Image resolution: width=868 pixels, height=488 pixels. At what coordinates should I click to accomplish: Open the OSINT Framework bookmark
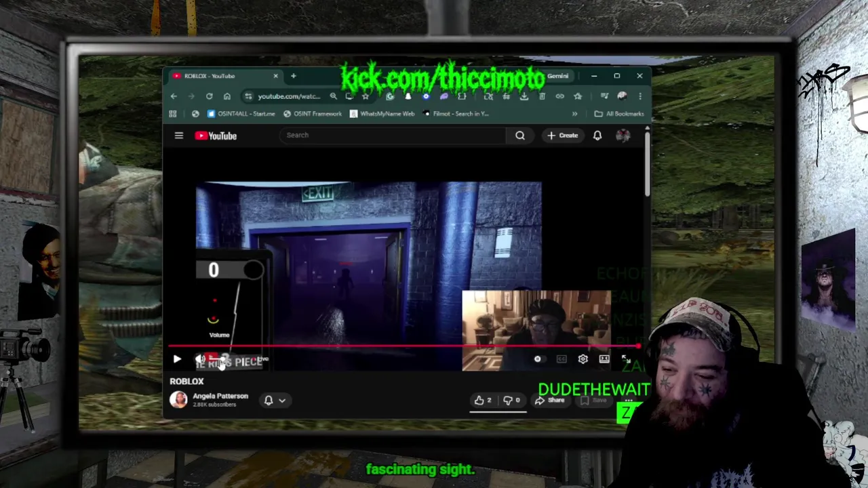pyautogui.click(x=313, y=114)
